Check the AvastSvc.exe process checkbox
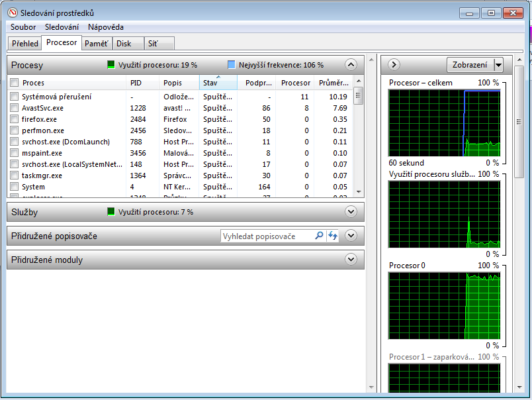 click(15, 108)
